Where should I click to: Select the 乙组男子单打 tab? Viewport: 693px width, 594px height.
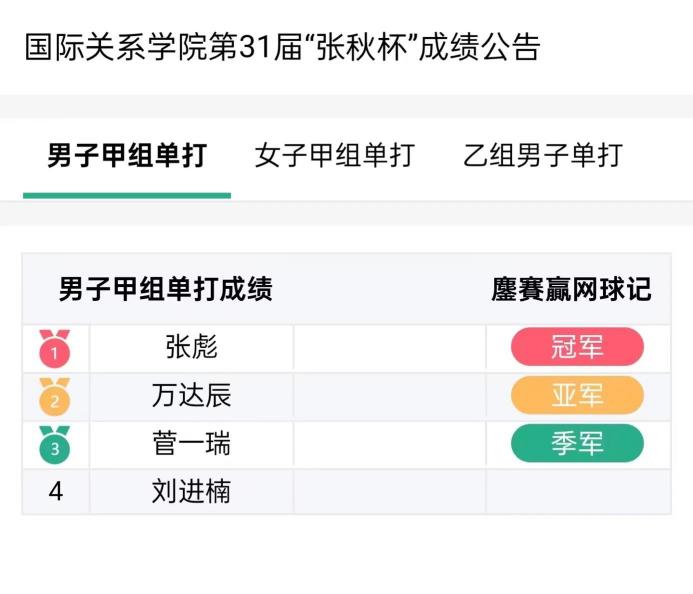tap(543, 156)
